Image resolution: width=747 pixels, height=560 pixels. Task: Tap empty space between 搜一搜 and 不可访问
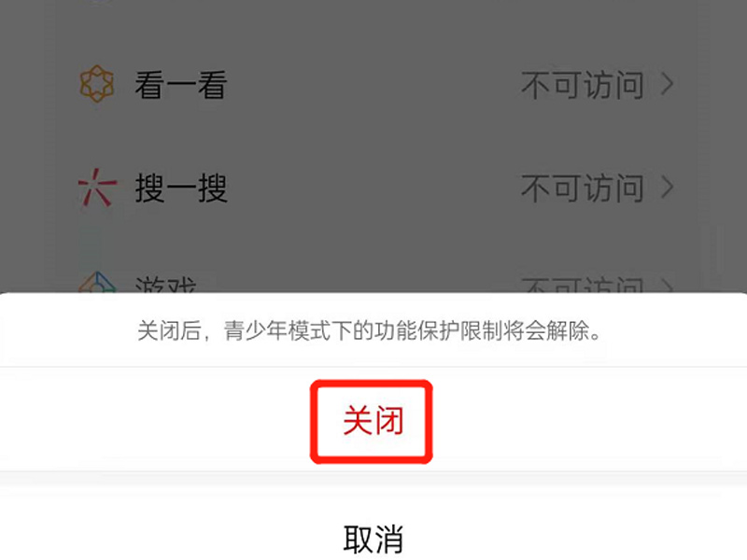[x=373, y=188]
